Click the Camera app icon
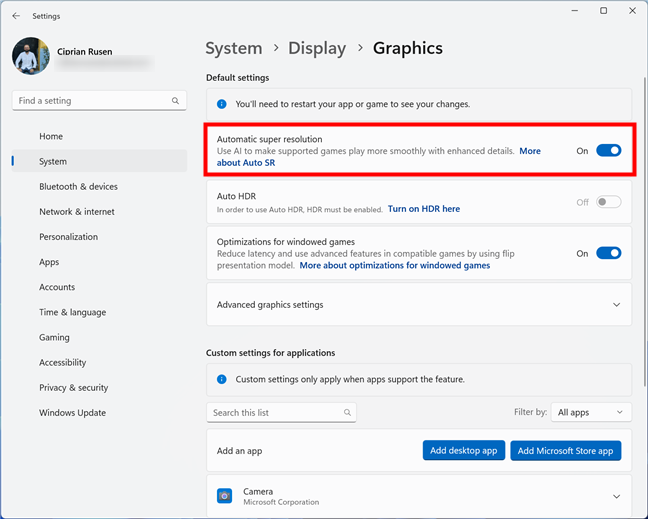The width and height of the screenshot is (648, 519). click(x=224, y=496)
